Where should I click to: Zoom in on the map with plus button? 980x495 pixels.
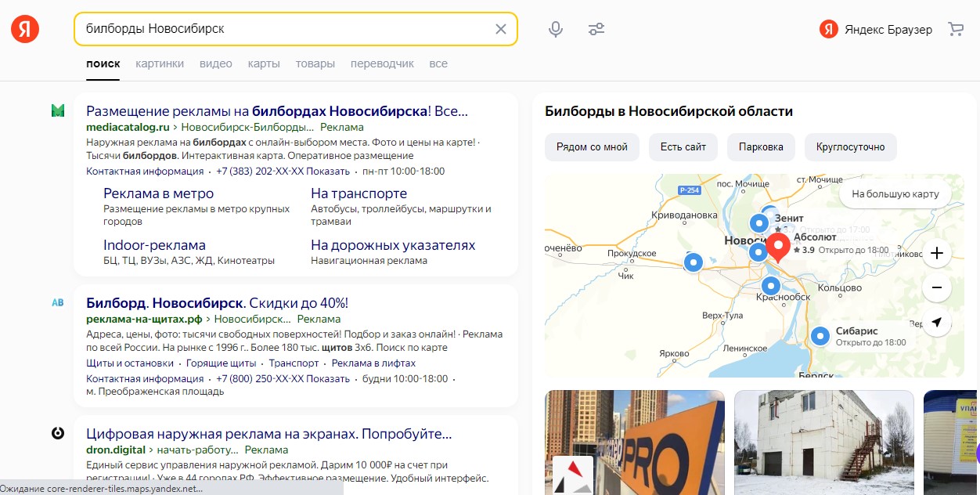tap(936, 253)
